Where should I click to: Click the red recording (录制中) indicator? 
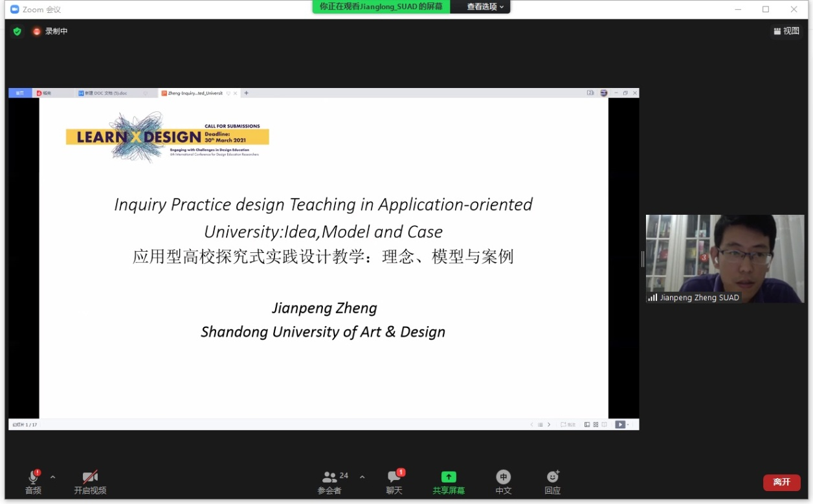pos(50,31)
